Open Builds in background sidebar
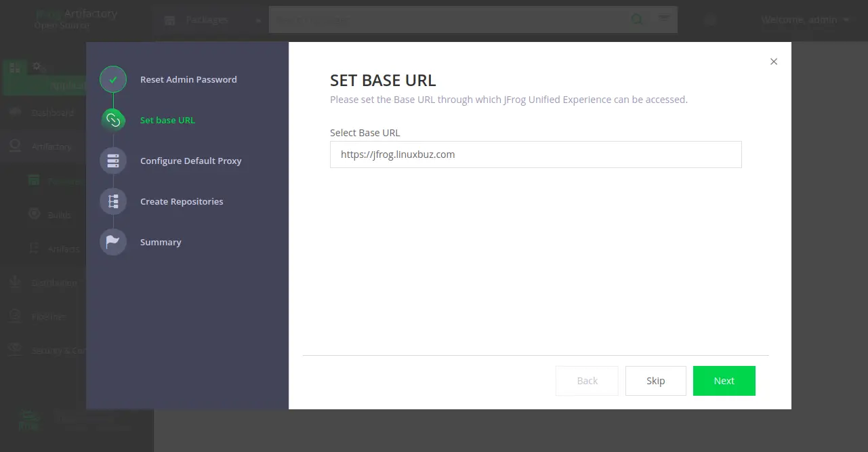The width and height of the screenshot is (868, 452). (x=59, y=215)
